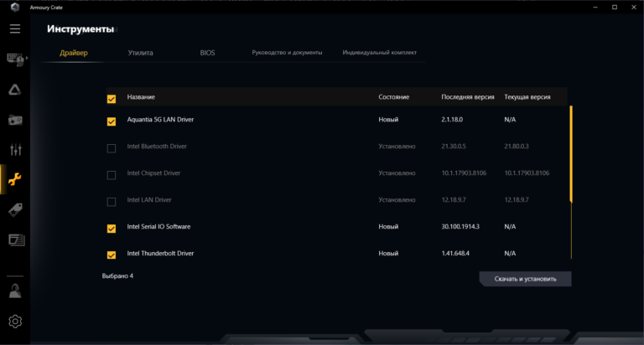
Task: Click the Скачать и установить button
Action: click(x=525, y=279)
